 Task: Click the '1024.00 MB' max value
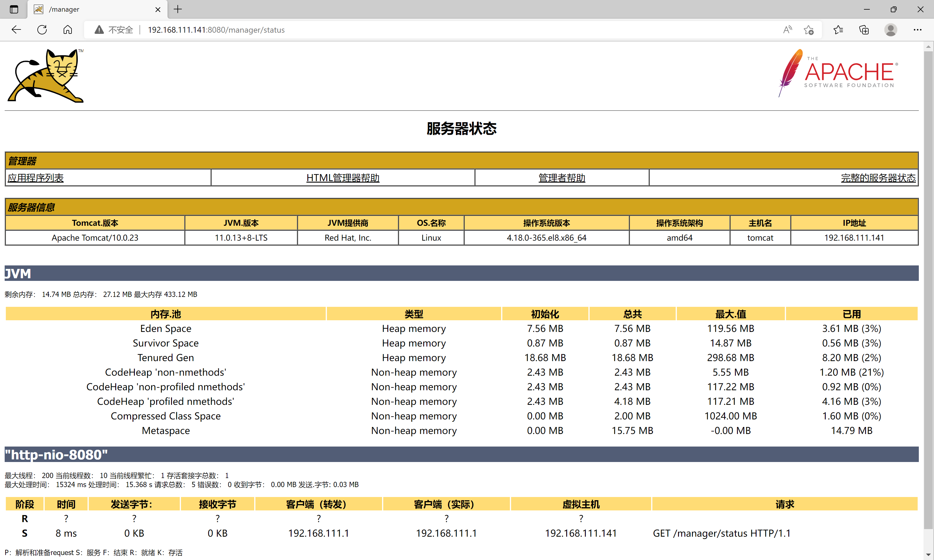(x=731, y=416)
